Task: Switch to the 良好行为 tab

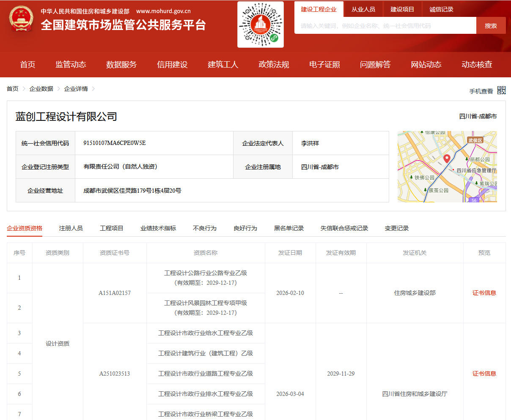Action: pyautogui.click(x=245, y=228)
